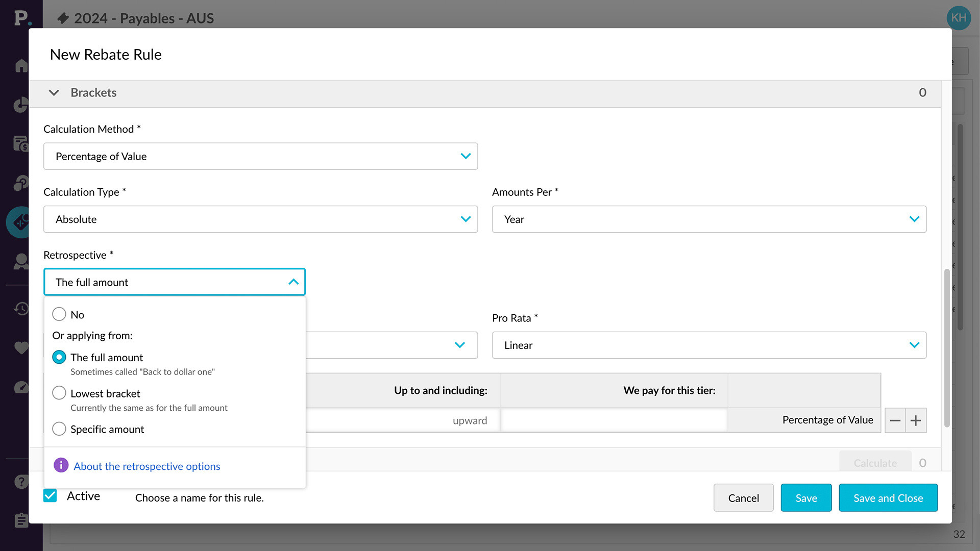Click the Cancel button
The height and width of the screenshot is (551, 980).
click(x=743, y=498)
